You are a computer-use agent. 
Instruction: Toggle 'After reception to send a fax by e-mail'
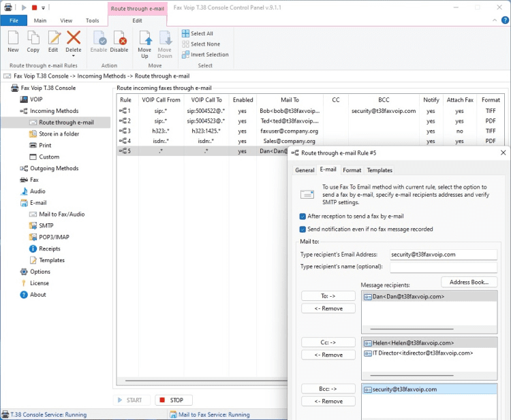click(x=303, y=216)
